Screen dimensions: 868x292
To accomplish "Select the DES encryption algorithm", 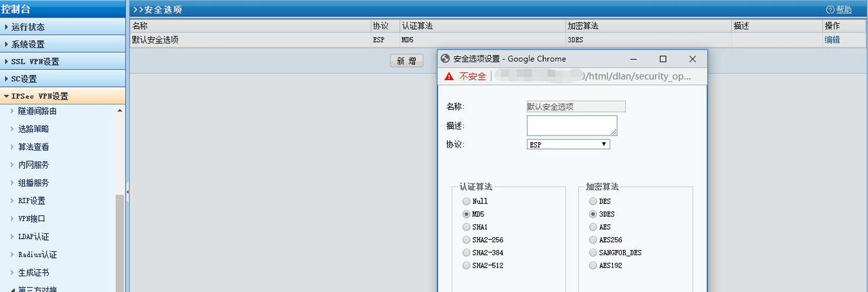I will coord(593,201).
